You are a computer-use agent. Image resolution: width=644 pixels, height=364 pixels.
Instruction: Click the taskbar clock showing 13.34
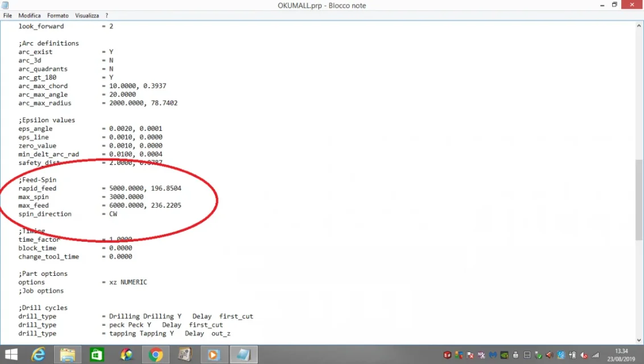pyautogui.click(x=621, y=355)
